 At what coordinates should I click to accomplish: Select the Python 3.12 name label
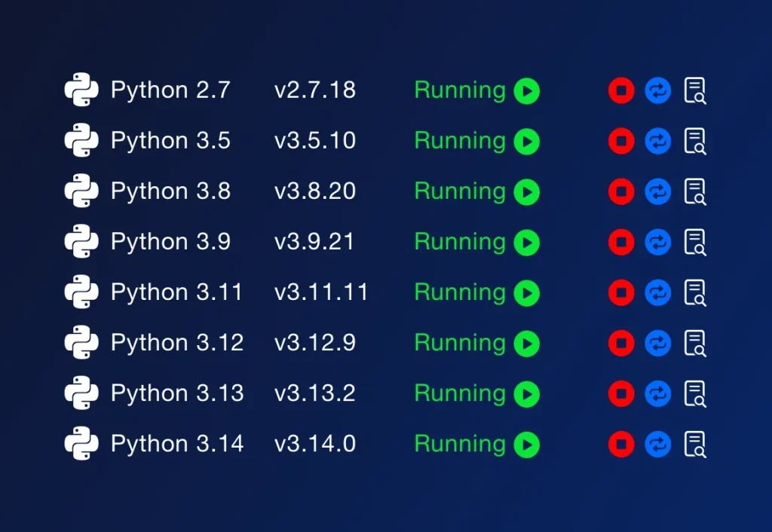click(x=177, y=344)
